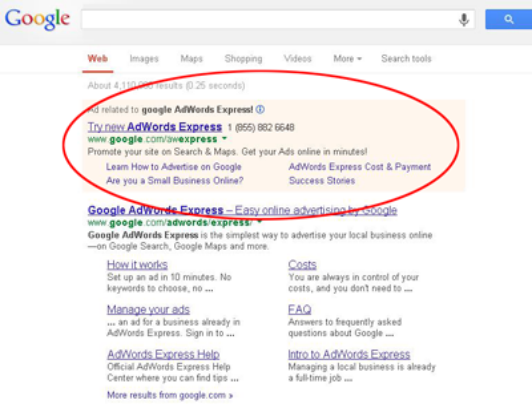Image resolution: width=532 pixels, height=404 pixels.
Task: Click More results from google.com
Action: tap(170, 395)
